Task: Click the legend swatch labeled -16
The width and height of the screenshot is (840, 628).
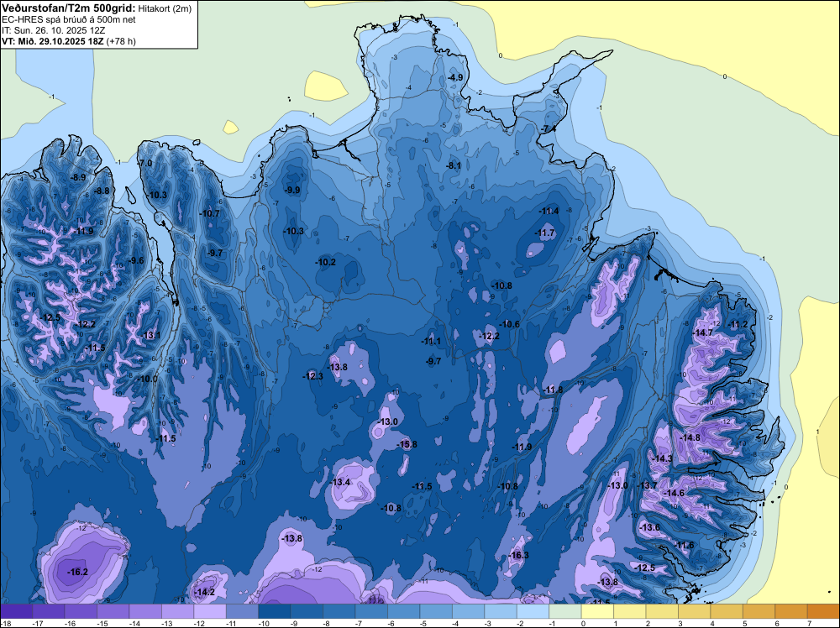Action: pyautogui.click(x=81, y=611)
